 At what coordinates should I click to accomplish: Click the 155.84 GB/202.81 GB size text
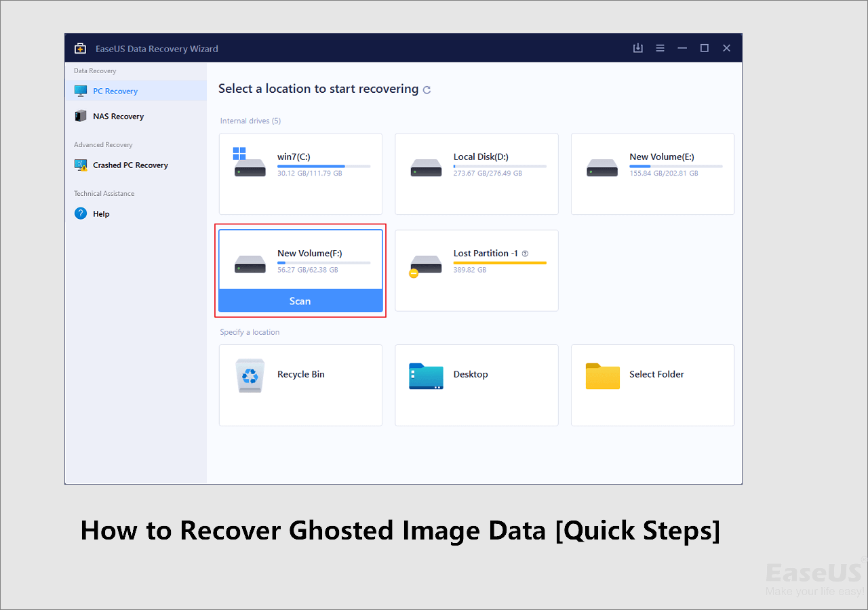(663, 174)
